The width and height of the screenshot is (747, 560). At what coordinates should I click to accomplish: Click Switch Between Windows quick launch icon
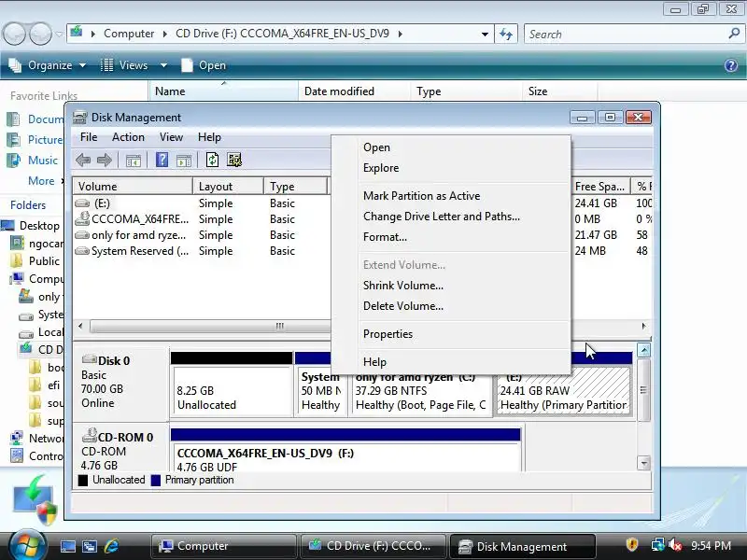pyautogui.click(x=90, y=546)
